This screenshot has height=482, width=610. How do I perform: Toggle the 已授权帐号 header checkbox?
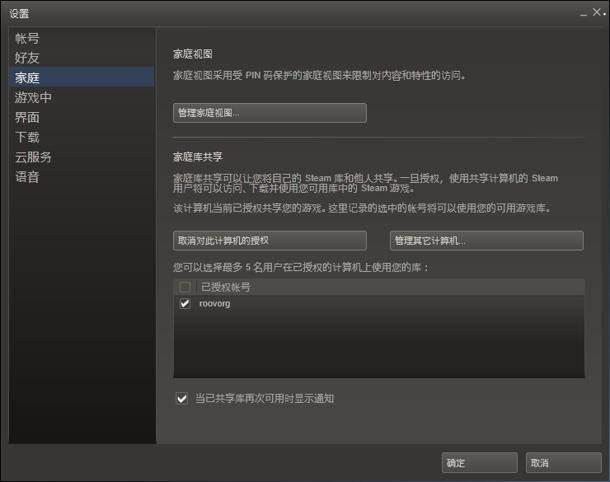point(185,287)
